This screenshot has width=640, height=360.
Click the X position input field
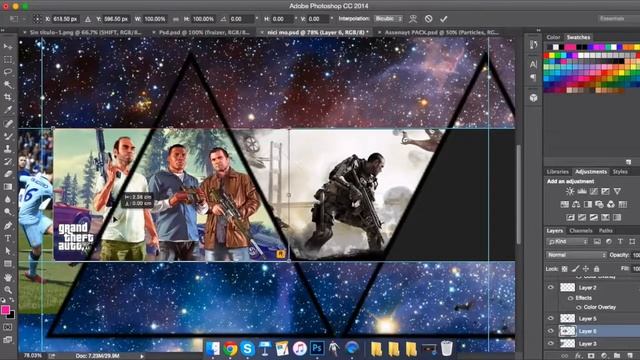click(x=65, y=19)
